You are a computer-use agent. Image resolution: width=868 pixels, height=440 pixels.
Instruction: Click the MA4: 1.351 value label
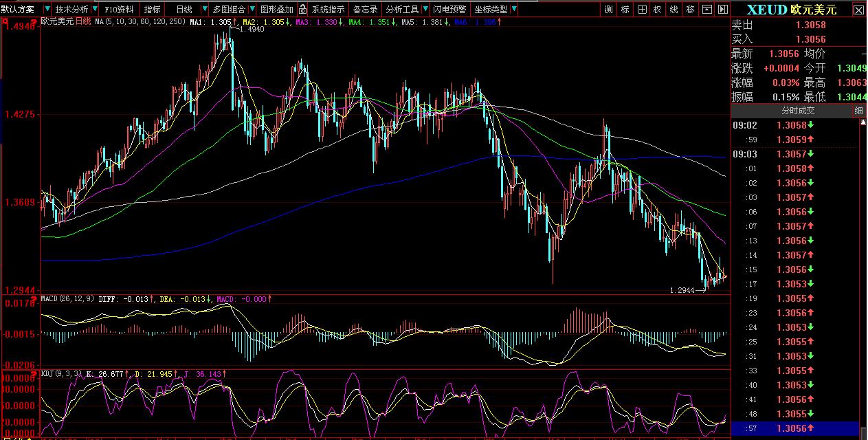click(370, 22)
